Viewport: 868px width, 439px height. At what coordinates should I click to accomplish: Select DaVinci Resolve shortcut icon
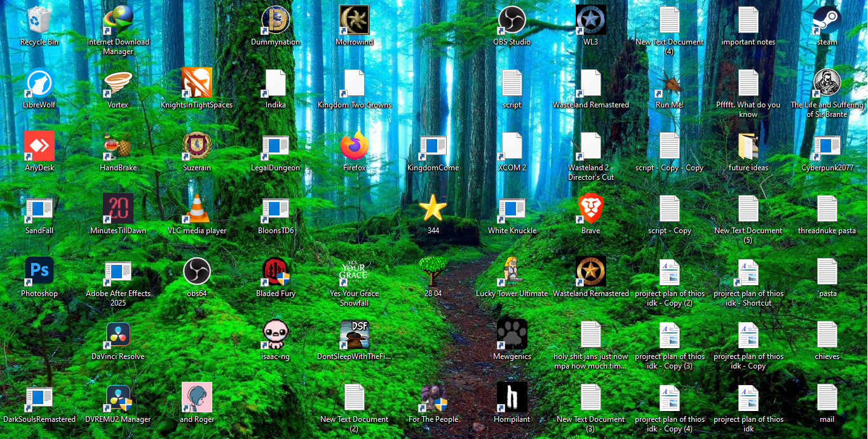118,334
